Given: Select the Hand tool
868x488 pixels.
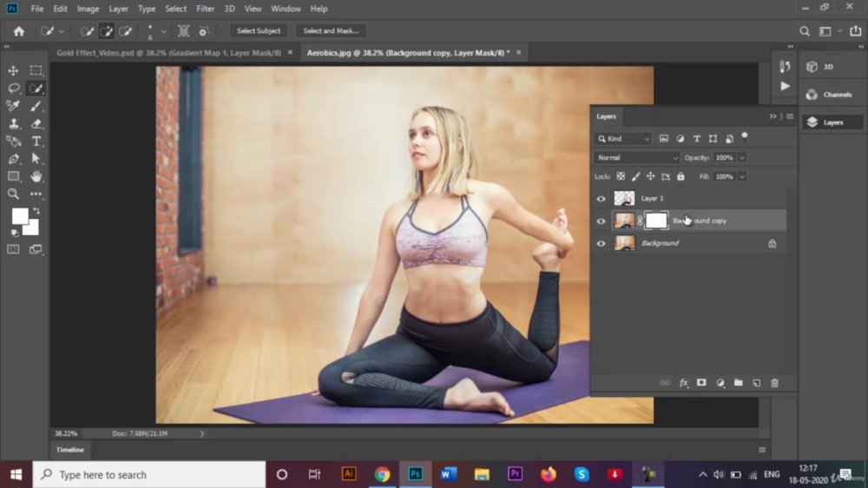Looking at the screenshot, I should [x=36, y=176].
